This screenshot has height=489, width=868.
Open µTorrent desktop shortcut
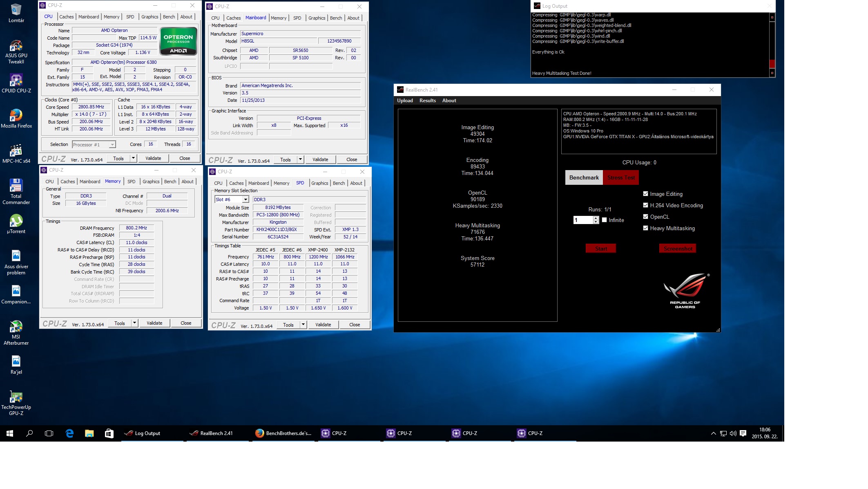click(x=16, y=224)
